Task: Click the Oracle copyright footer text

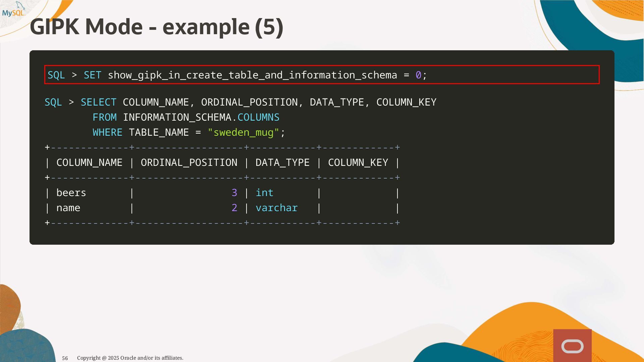Action: (130, 358)
